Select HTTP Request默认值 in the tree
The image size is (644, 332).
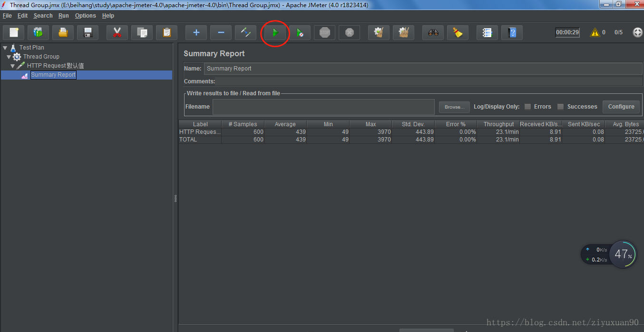coord(55,66)
